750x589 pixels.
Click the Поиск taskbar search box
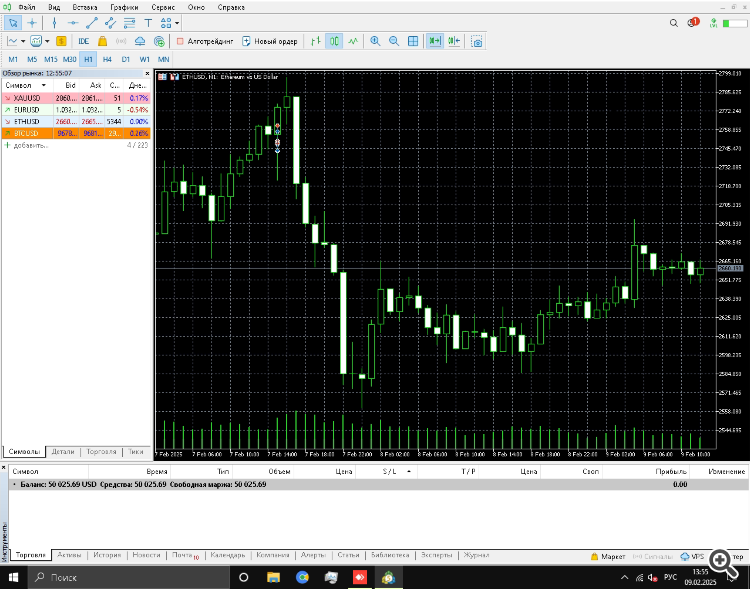click(x=129, y=578)
